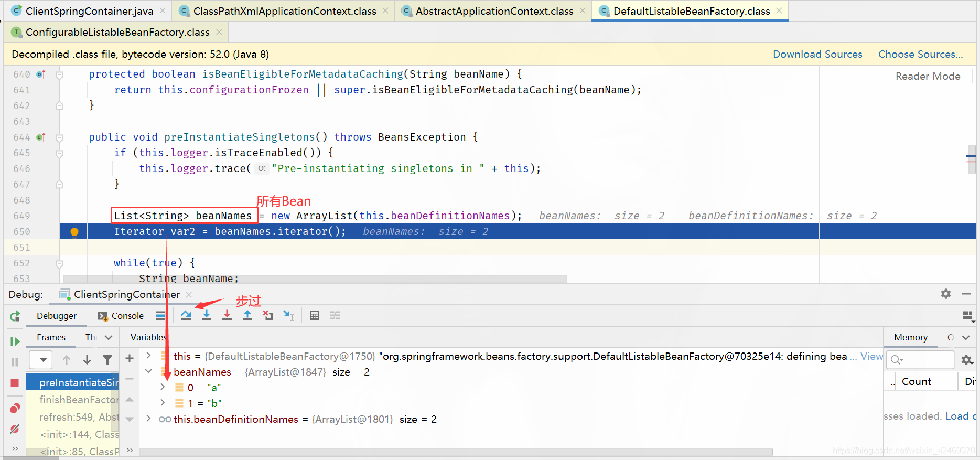Screen dimensions: 980x460
Task: Toggle Reader Mode
Action: click(x=928, y=76)
